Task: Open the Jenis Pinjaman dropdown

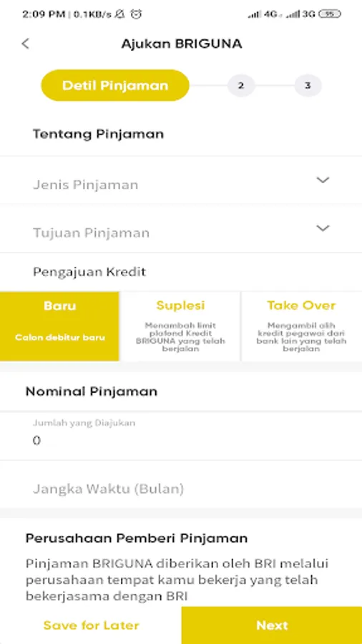Action: 181,181
